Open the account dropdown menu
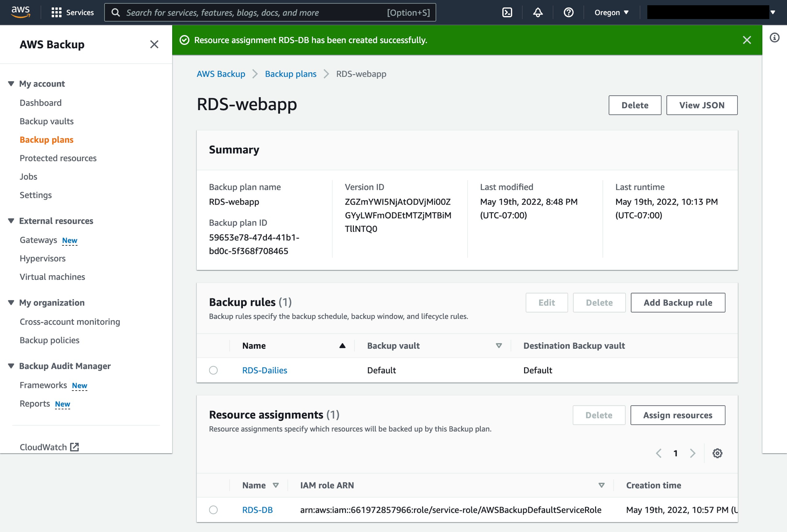The image size is (787, 532). tap(711, 12)
